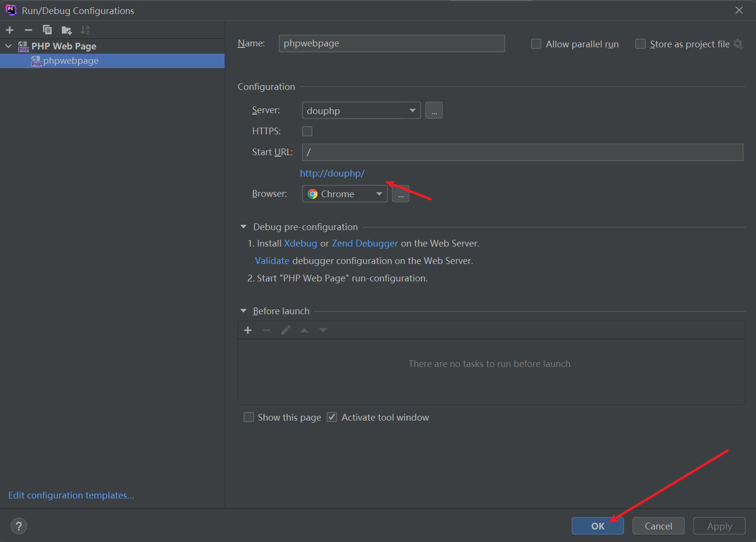756x542 pixels.
Task: Collapse the Debug pre-configuration section
Action: [243, 227]
